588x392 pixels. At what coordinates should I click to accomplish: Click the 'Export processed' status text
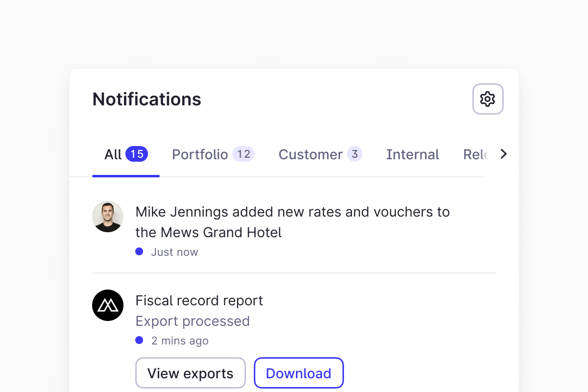click(x=193, y=321)
